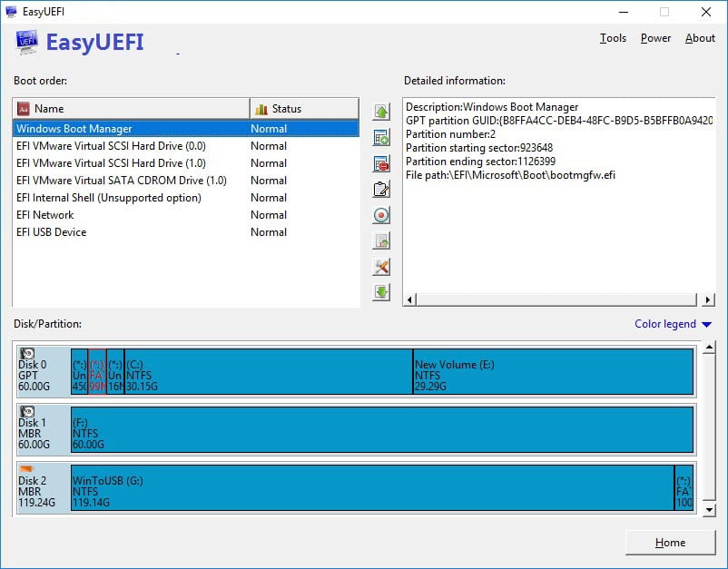
Task: Select EFI VMware Virtual SCSI Hard Drive (0.0)
Action: [x=186, y=146]
